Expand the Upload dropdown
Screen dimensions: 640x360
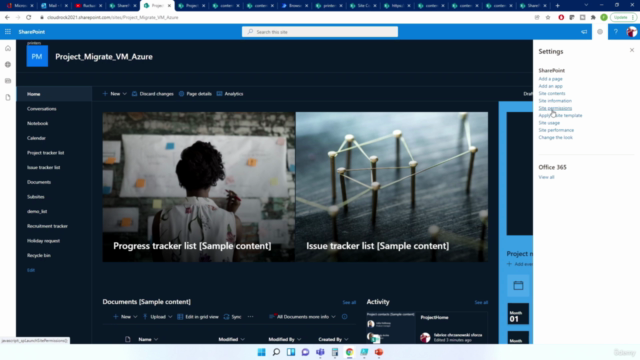(157, 317)
